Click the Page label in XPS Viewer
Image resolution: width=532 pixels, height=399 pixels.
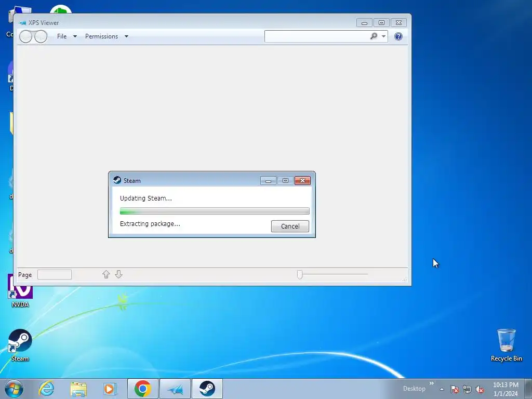25,275
